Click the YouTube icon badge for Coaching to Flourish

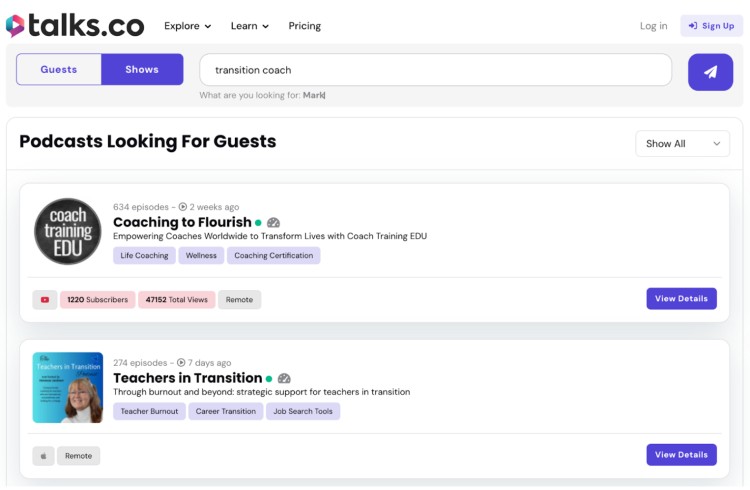(45, 300)
